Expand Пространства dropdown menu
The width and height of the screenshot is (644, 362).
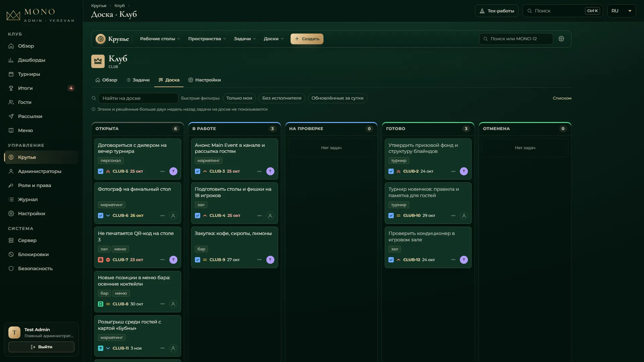point(207,39)
